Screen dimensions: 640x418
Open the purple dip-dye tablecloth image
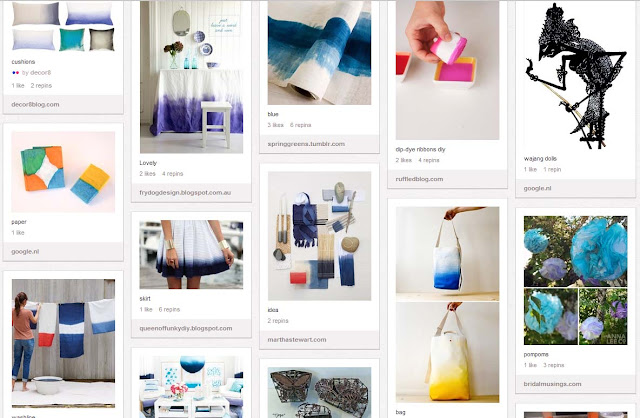(191, 77)
